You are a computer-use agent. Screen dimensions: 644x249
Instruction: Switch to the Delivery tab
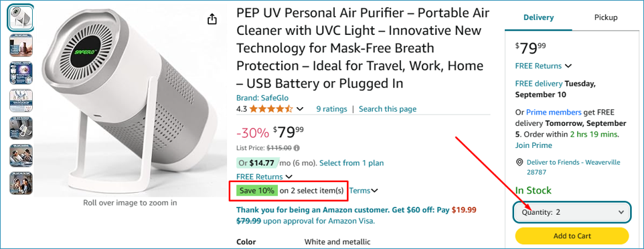click(538, 17)
